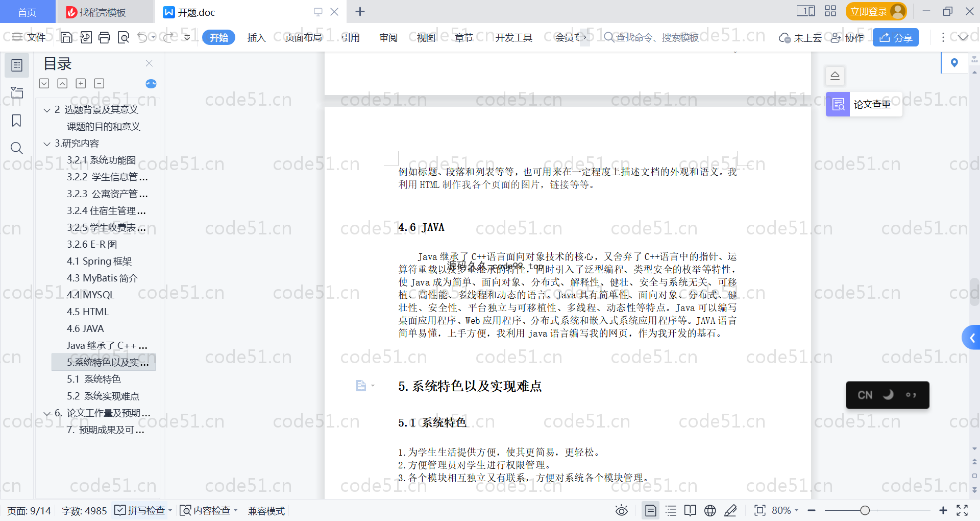
Task: Click expand-all plus icon in 目录 panel
Action: coord(81,83)
